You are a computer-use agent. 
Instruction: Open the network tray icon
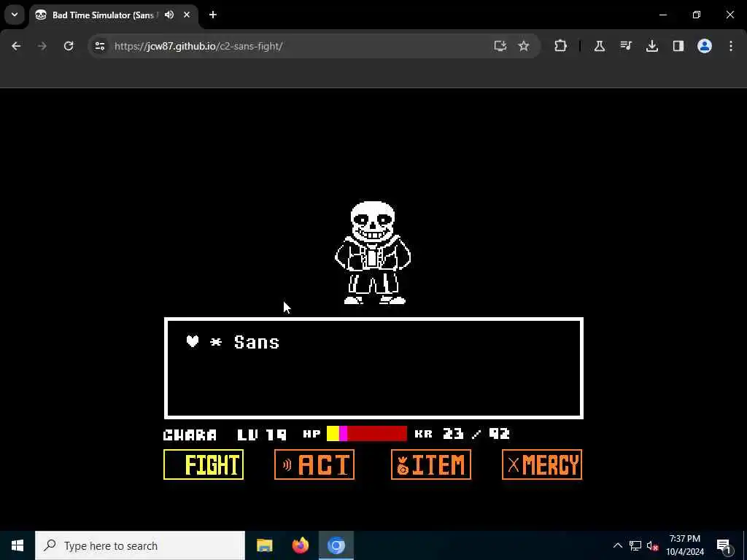[x=635, y=545]
